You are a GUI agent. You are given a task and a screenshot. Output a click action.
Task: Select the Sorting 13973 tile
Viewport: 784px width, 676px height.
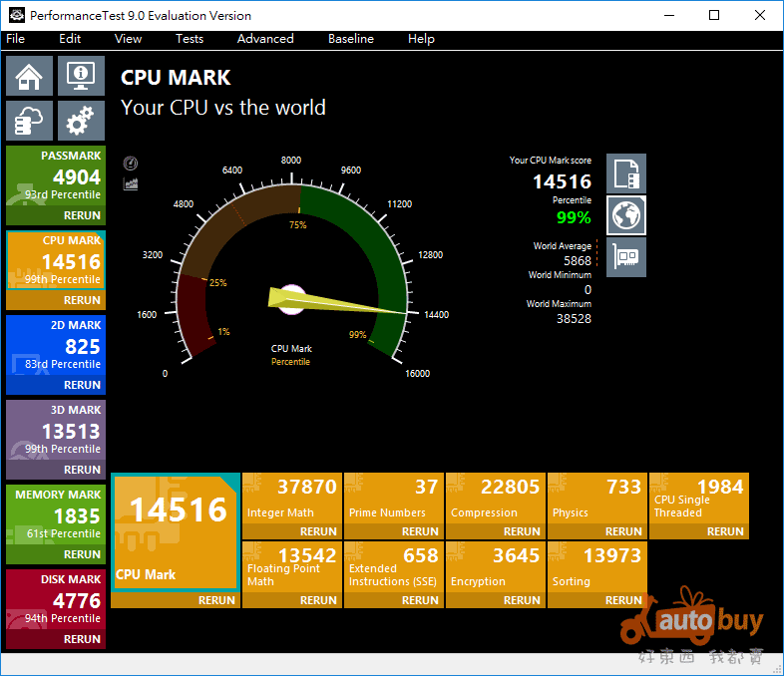coord(597,567)
